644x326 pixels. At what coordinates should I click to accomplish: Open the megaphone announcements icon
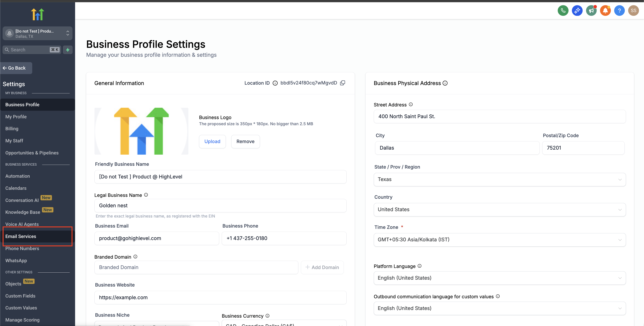[x=591, y=10]
